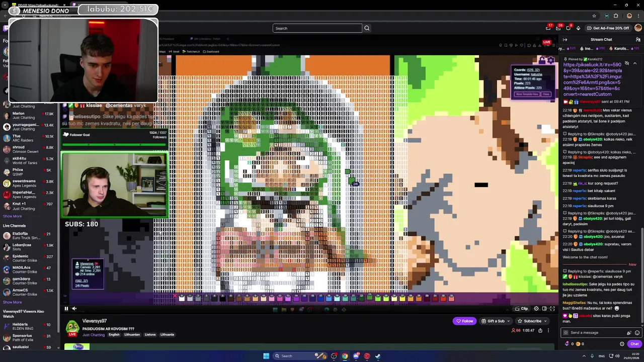The image size is (644, 362).
Task: Open the Just Chatting category link
Action: (x=94, y=335)
